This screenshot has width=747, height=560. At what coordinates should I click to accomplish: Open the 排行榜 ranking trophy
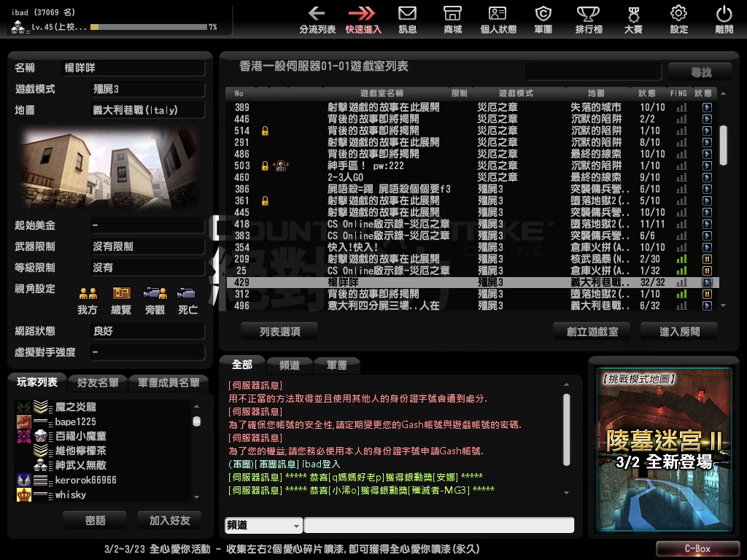pyautogui.click(x=589, y=20)
